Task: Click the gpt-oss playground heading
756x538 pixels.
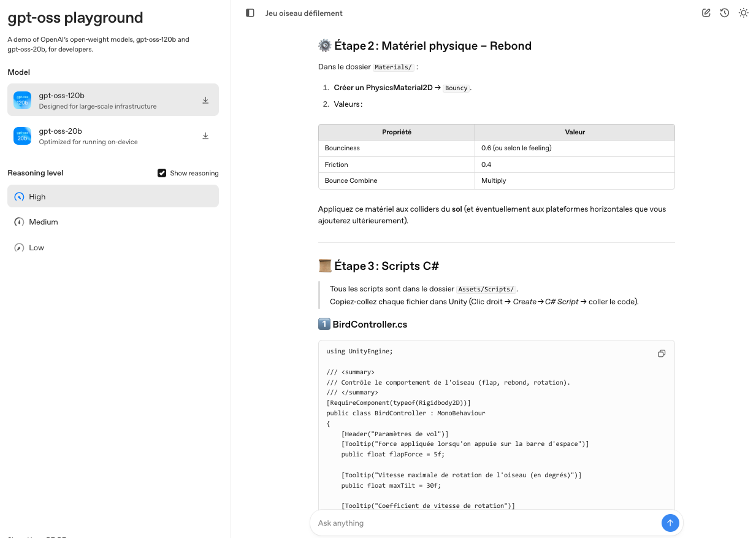Action: [x=75, y=18]
